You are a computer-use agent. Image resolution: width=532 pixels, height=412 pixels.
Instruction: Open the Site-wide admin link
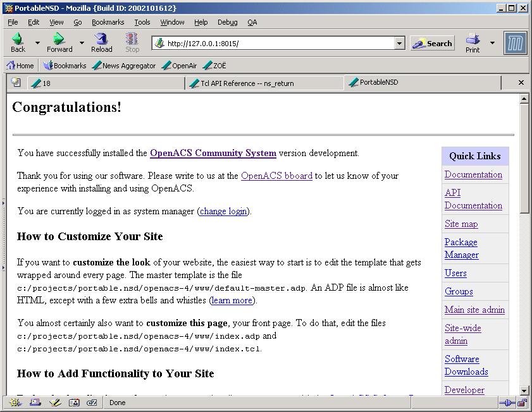pos(463,334)
